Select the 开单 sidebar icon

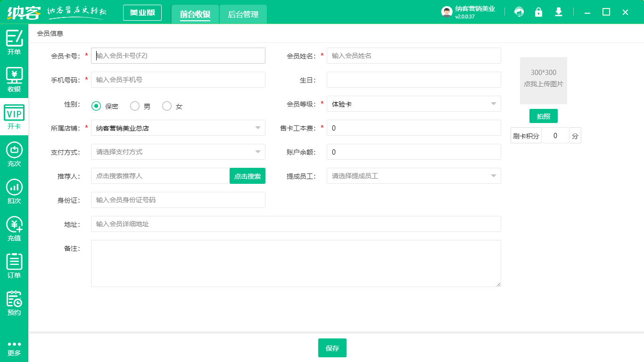[14, 41]
